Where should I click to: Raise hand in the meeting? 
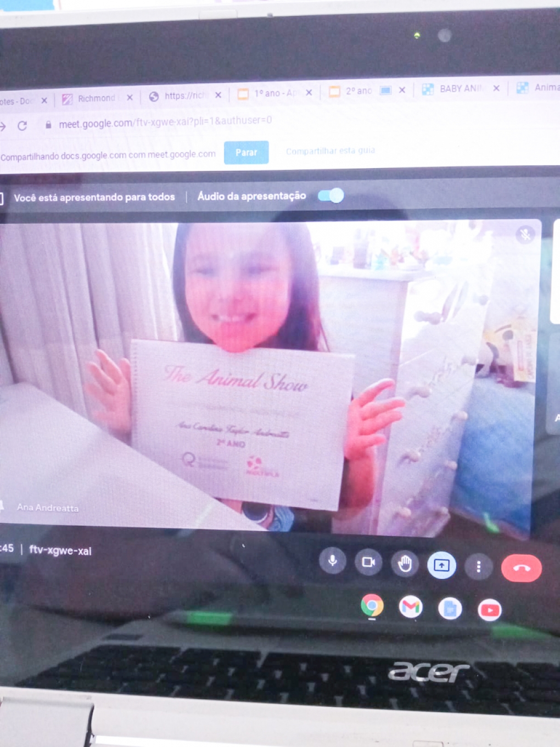click(x=405, y=564)
